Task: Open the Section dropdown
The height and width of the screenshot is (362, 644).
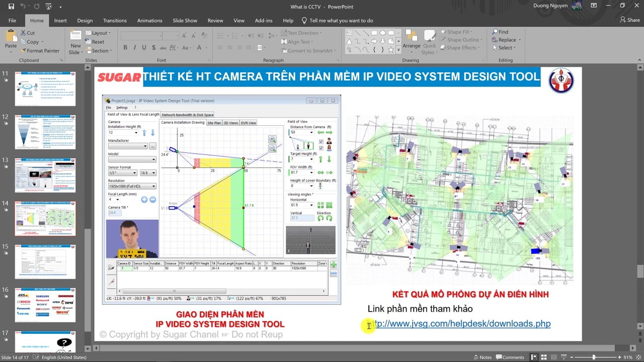Action: 98,50
